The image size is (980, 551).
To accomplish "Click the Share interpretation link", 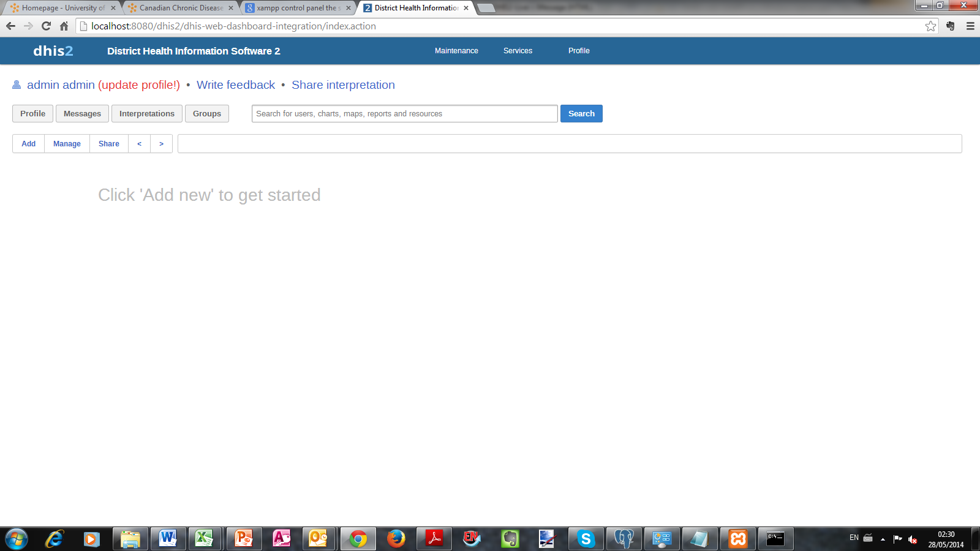I will pos(343,85).
